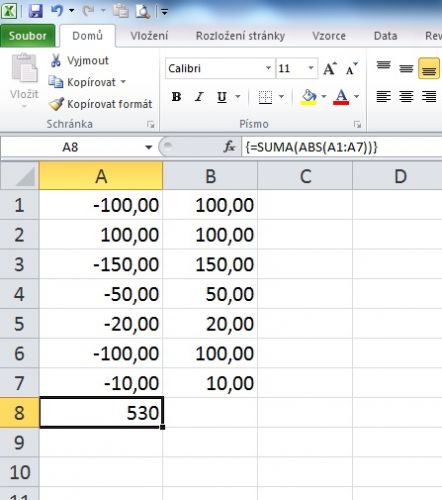Viewport: 442px width, 500px height.
Task: Open the Soubor file tab
Action: point(28,36)
